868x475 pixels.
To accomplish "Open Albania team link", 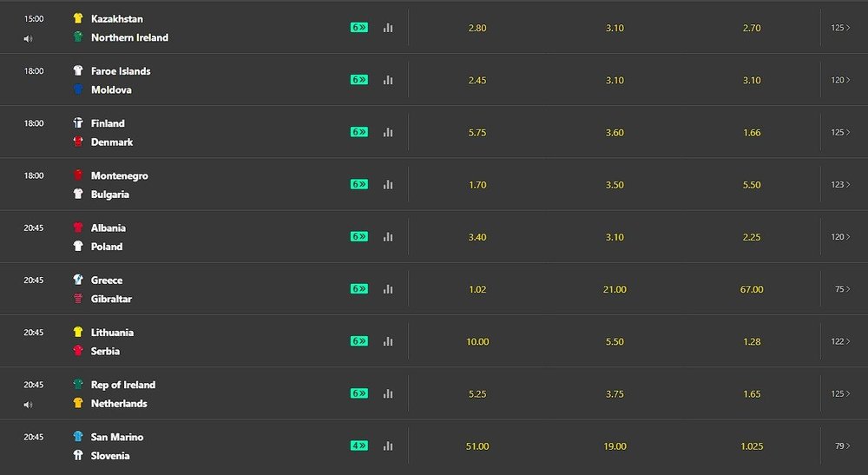I will (x=108, y=228).
